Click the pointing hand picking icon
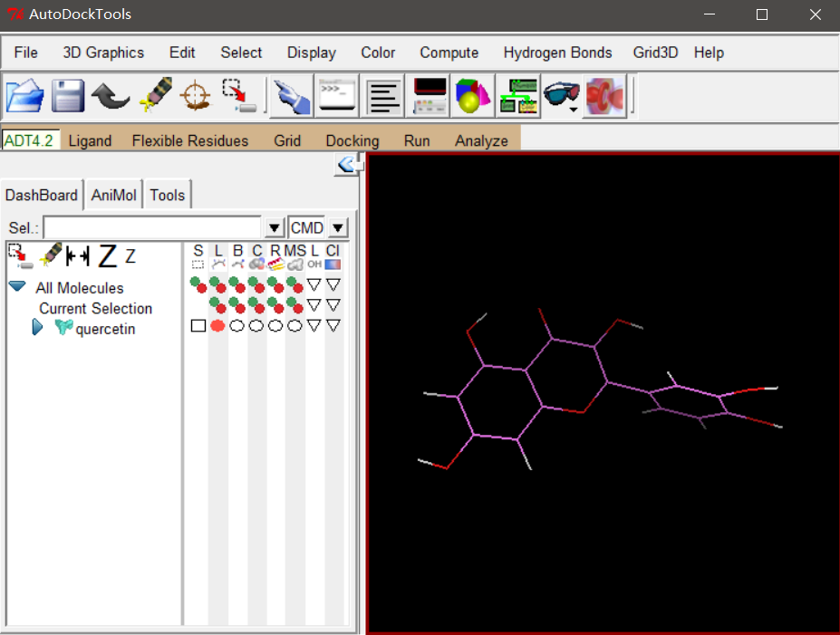 pos(292,96)
